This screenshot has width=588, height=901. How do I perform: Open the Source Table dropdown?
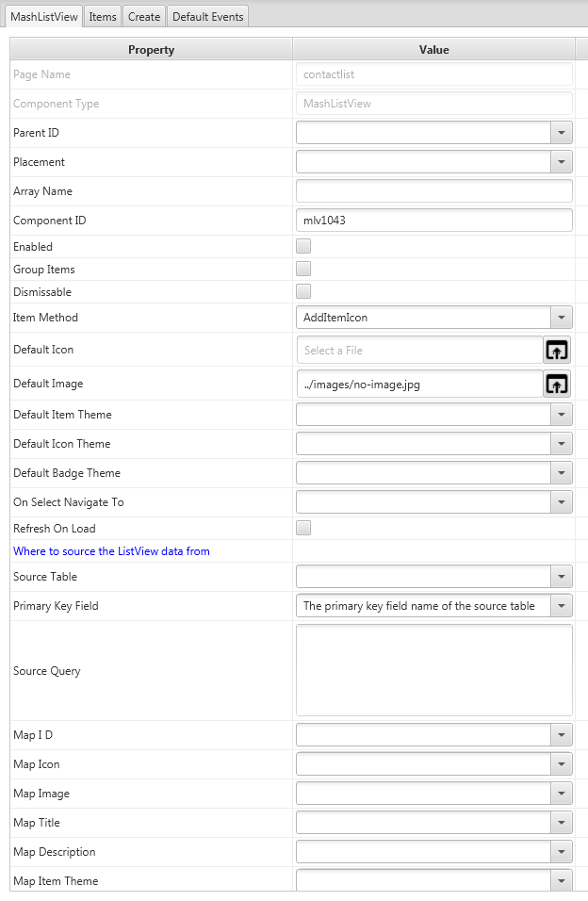coord(562,577)
